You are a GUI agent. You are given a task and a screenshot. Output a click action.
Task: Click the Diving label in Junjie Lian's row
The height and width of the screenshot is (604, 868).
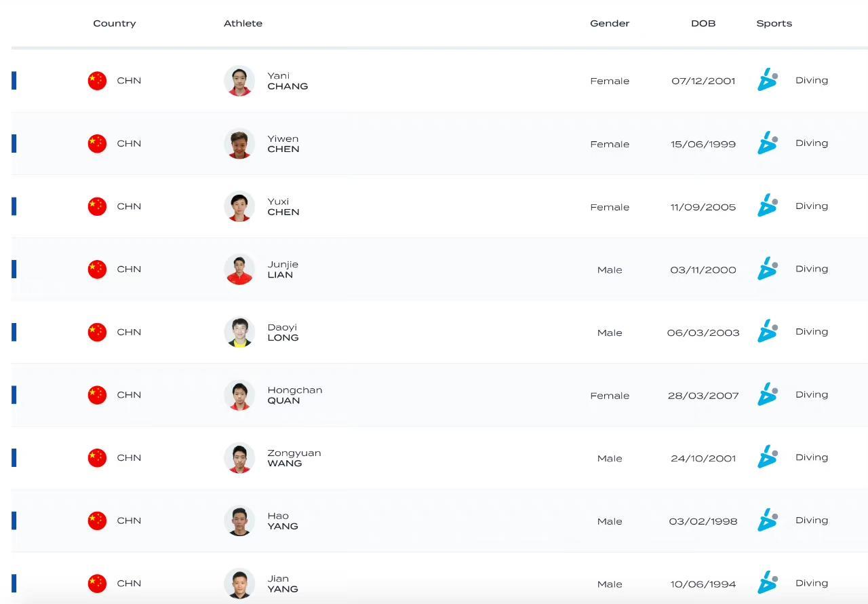[811, 269]
